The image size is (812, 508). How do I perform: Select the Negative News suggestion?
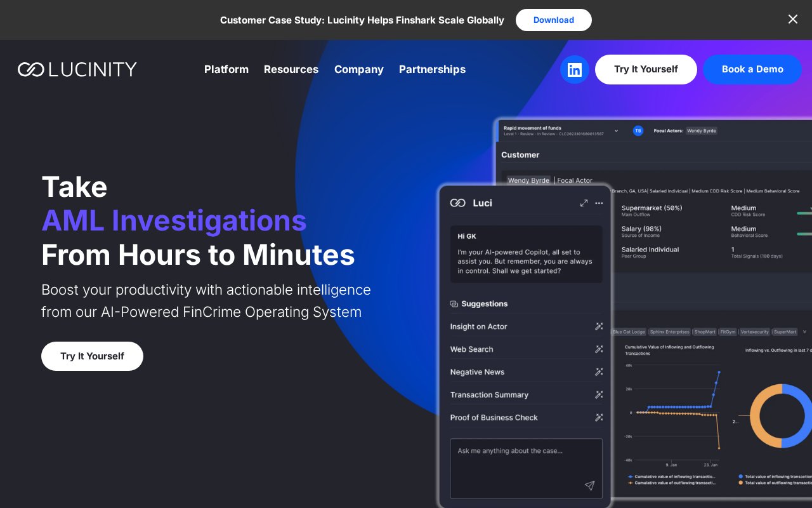click(478, 372)
